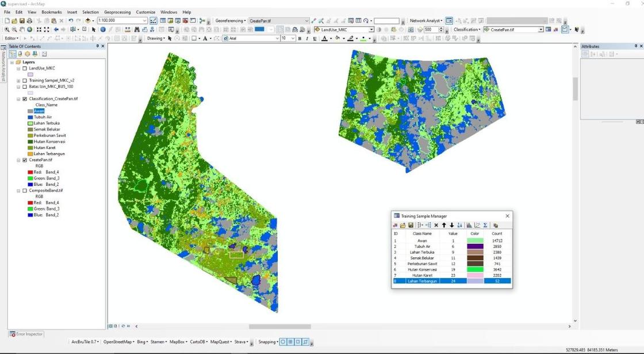Show statistics sigma icon
Viewport: 644px width, 354px height.
[485, 225]
